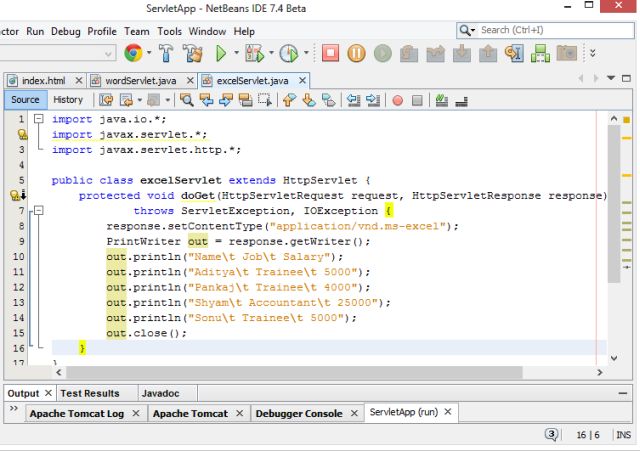Click the Chrome browser selection icon
The image size is (640, 451).
pyautogui.click(x=133, y=53)
